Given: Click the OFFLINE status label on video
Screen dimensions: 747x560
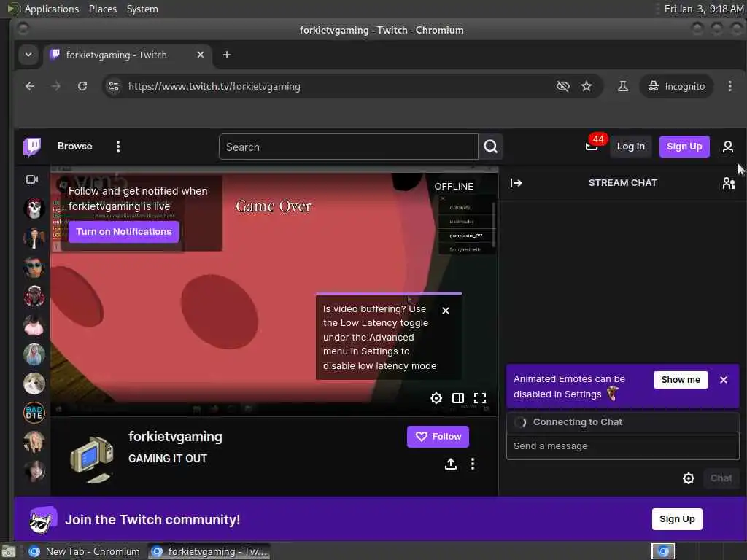Looking at the screenshot, I should click(x=454, y=186).
